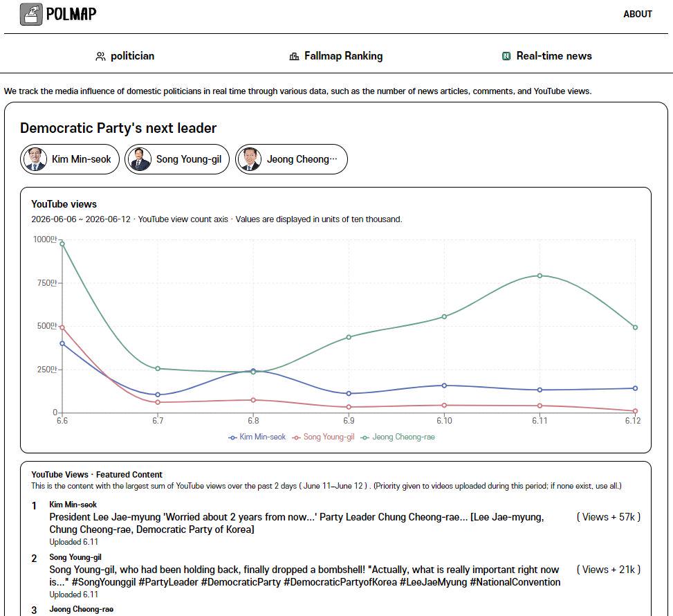Click Song Young-gil data point at 6.6
The height and width of the screenshot is (616, 673).
click(62, 327)
